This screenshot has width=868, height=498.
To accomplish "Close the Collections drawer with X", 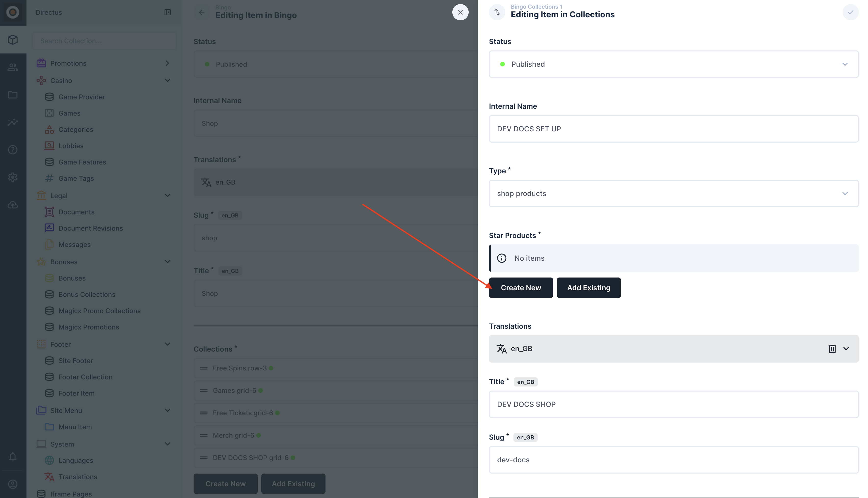I will tap(460, 12).
